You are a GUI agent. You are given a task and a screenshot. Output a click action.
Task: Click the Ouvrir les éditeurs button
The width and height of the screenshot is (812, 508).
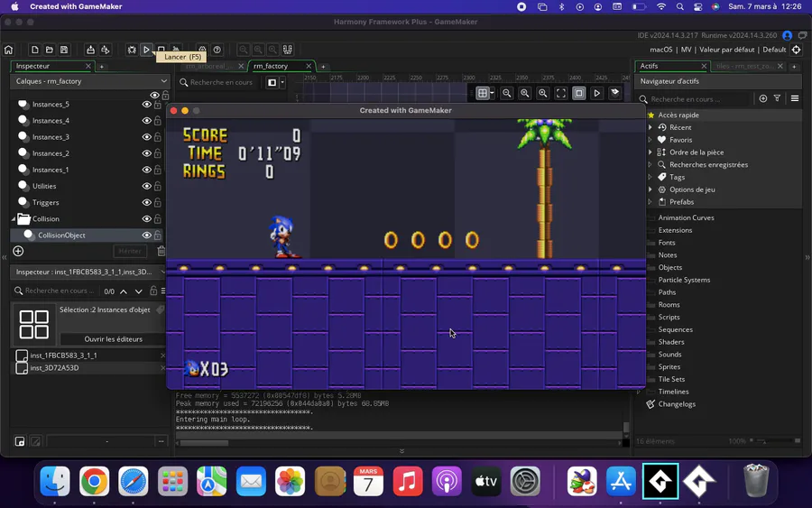[x=113, y=339]
